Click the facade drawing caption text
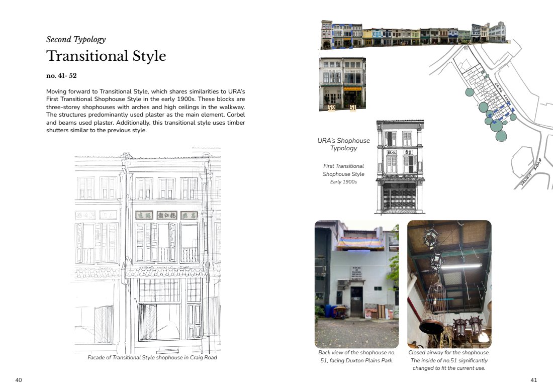The width and height of the screenshot is (553, 392). point(152,357)
